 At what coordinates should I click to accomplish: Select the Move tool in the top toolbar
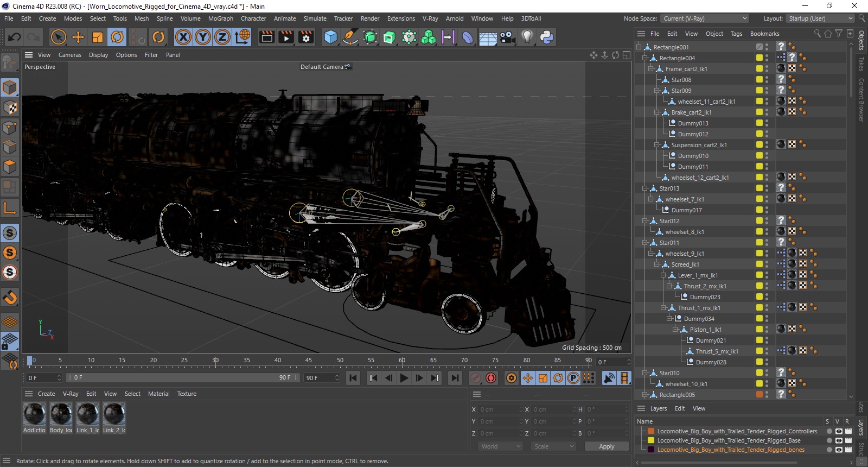coord(78,37)
